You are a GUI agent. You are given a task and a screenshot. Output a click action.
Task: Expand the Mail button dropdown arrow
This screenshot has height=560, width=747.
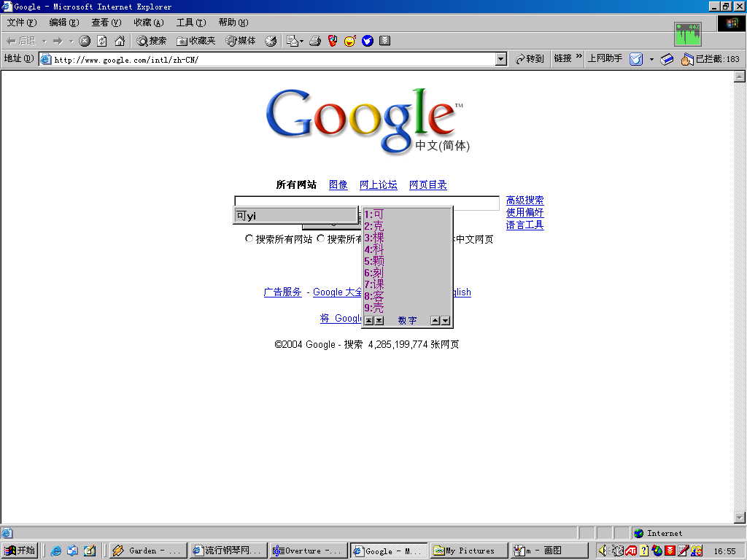(301, 42)
